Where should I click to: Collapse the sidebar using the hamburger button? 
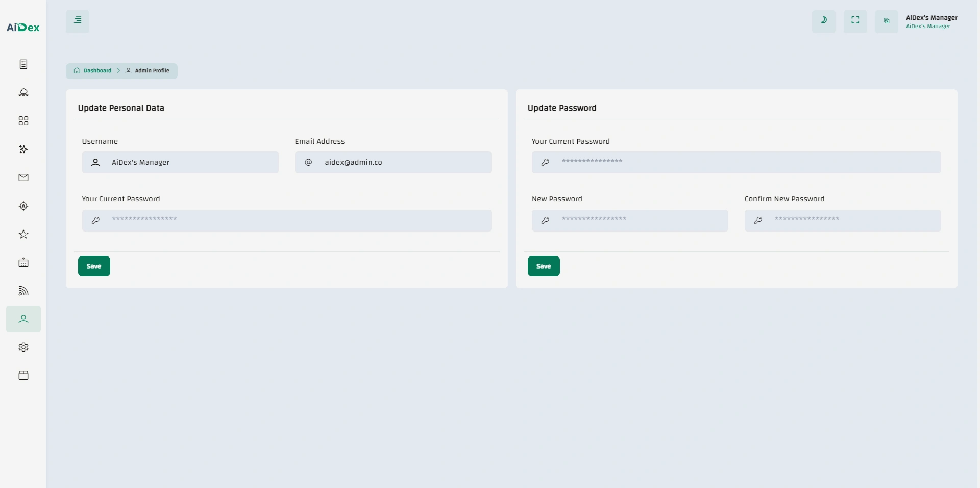[78, 21]
